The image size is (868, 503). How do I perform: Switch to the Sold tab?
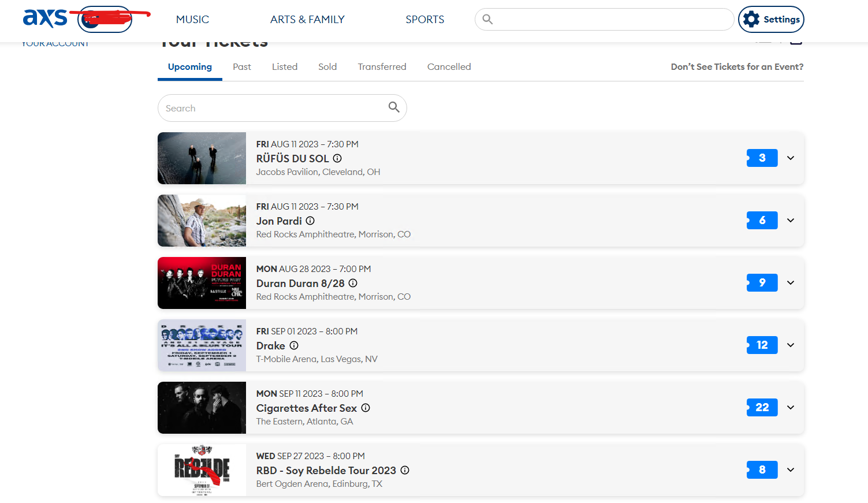[x=327, y=67]
